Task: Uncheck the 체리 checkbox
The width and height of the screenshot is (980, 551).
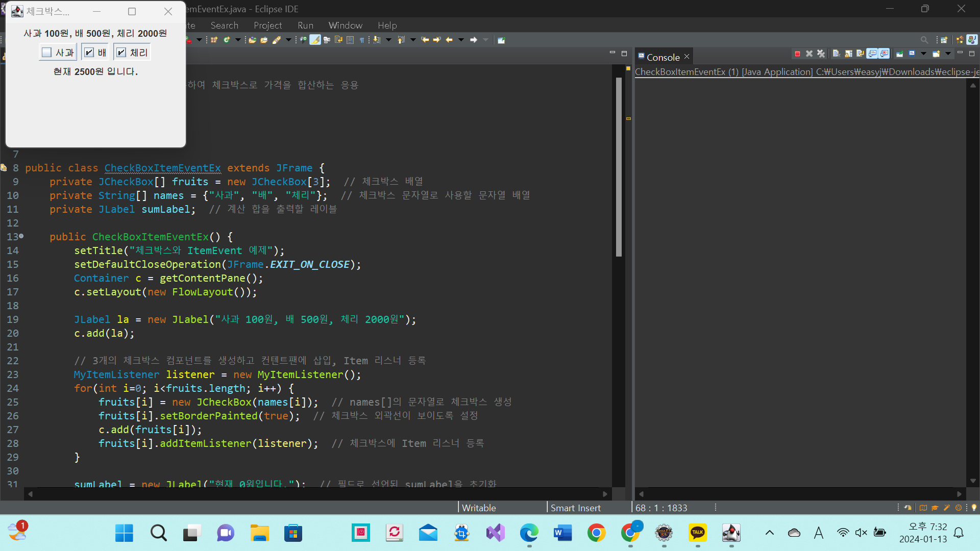Action: pyautogui.click(x=121, y=53)
